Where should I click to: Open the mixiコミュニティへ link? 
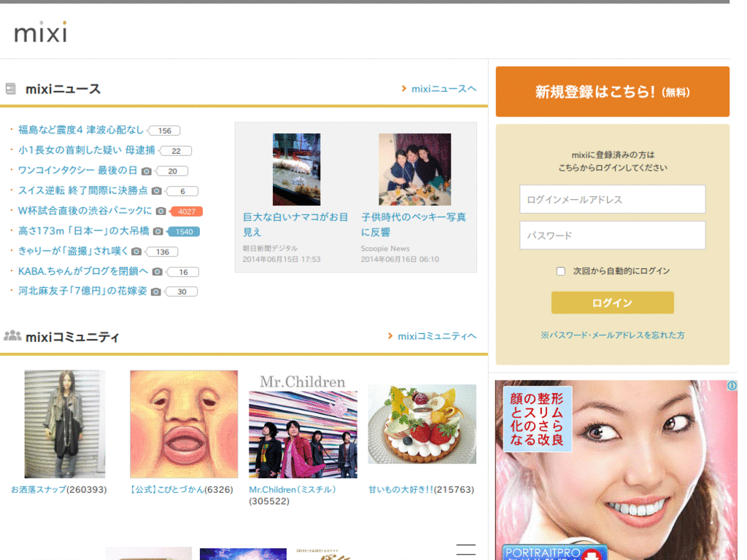point(436,336)
